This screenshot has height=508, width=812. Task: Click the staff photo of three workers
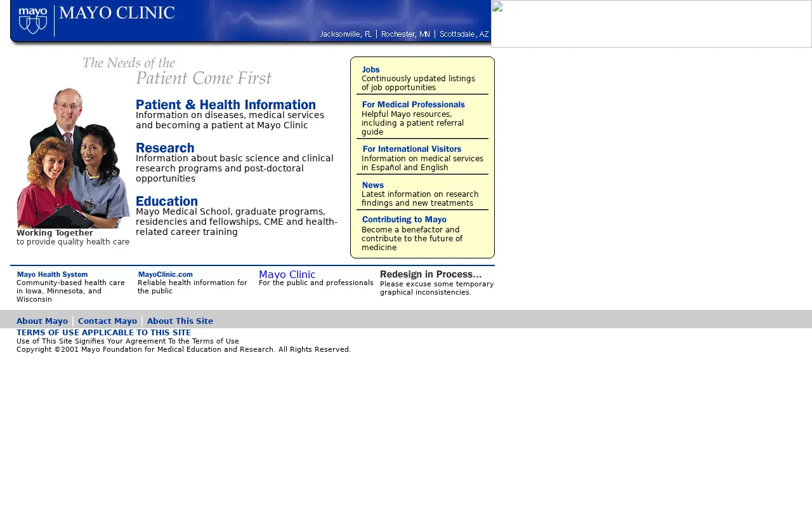(73, 158)
